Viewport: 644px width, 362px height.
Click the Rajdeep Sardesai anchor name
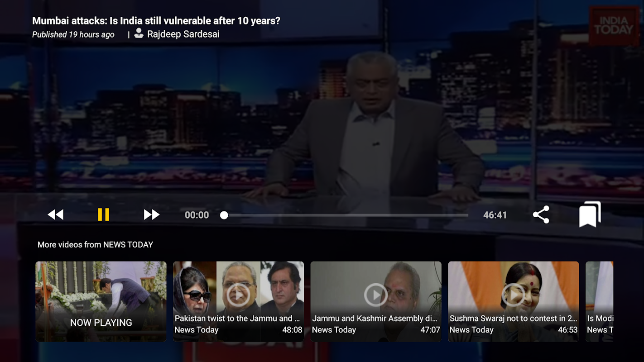183,34
